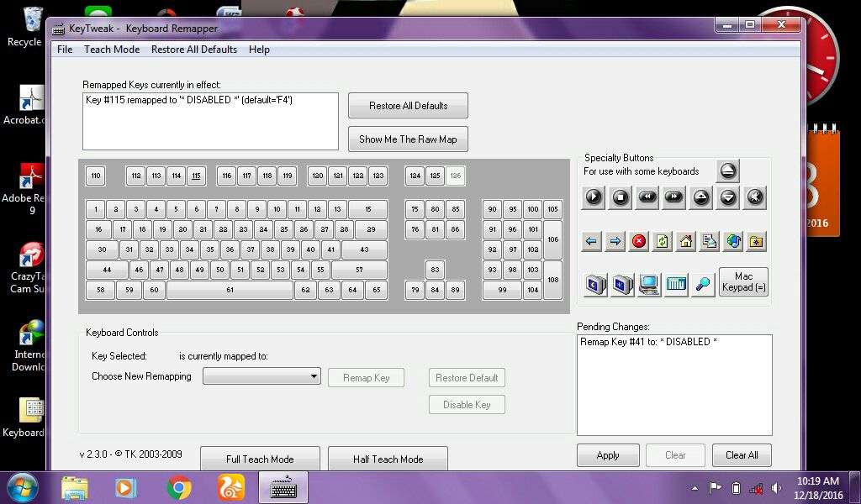The height and width of the screenshot is (504, 861).
Task: Click the Stop media specialty button
Action: (x=621, y=197)
